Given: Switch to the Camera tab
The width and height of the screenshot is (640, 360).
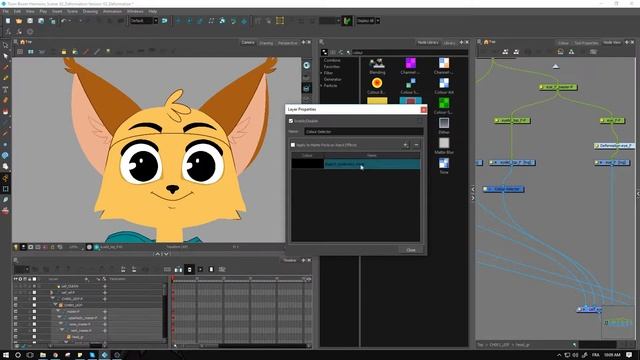Looking at the screenshot, I should coord(248,42).
